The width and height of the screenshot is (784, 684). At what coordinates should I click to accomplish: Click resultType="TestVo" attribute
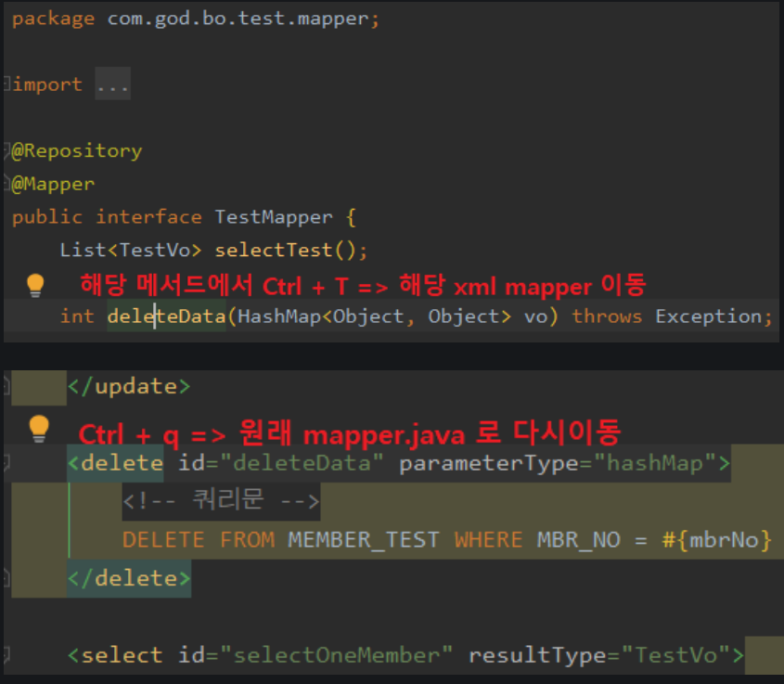tap(599, 654)
